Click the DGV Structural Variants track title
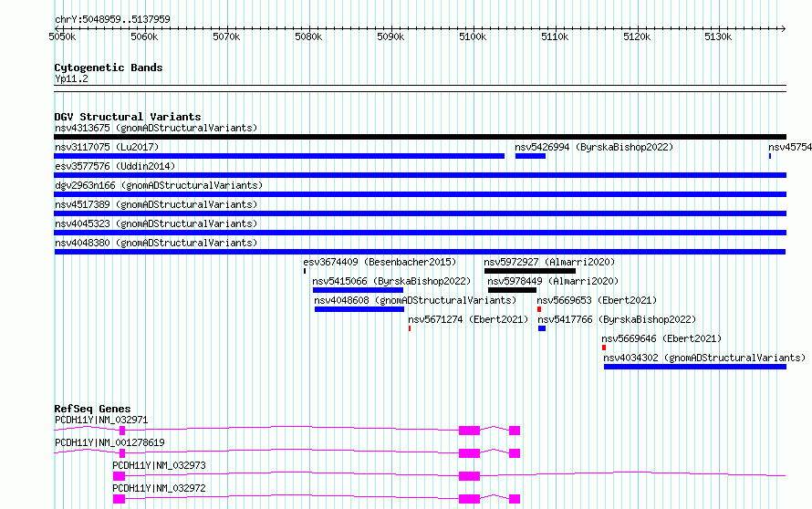812x509 pixels. [128, 117]
